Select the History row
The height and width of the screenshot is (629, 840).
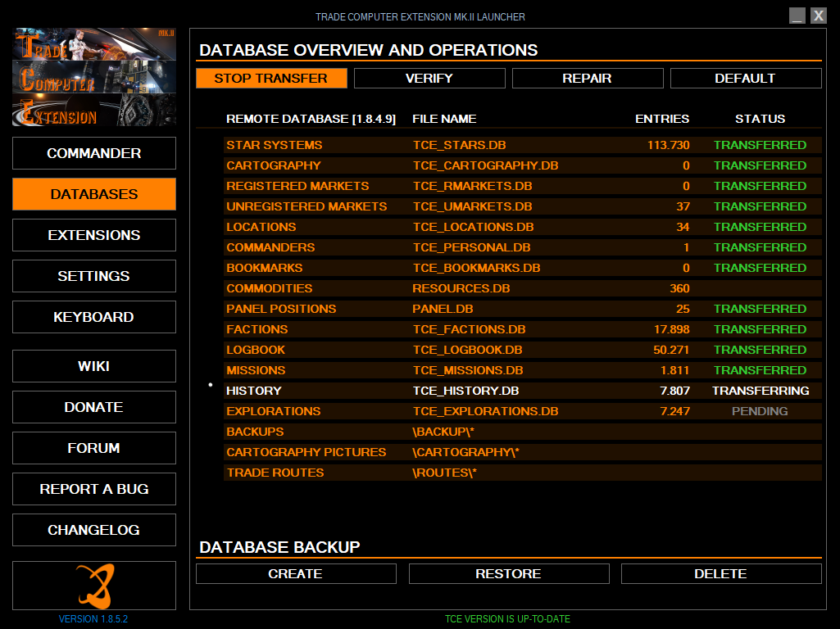tap(522, 391)
